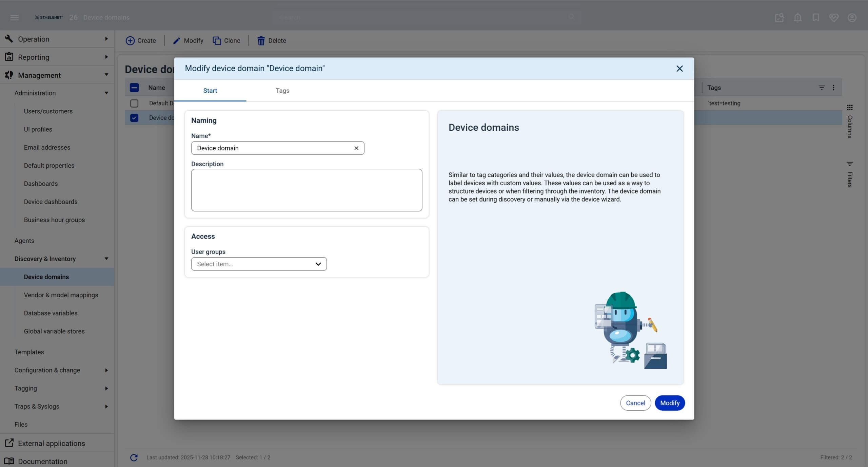Click into the Description text area
The height and width of the screenshot is (467, 868).
(x=307, y=190)
